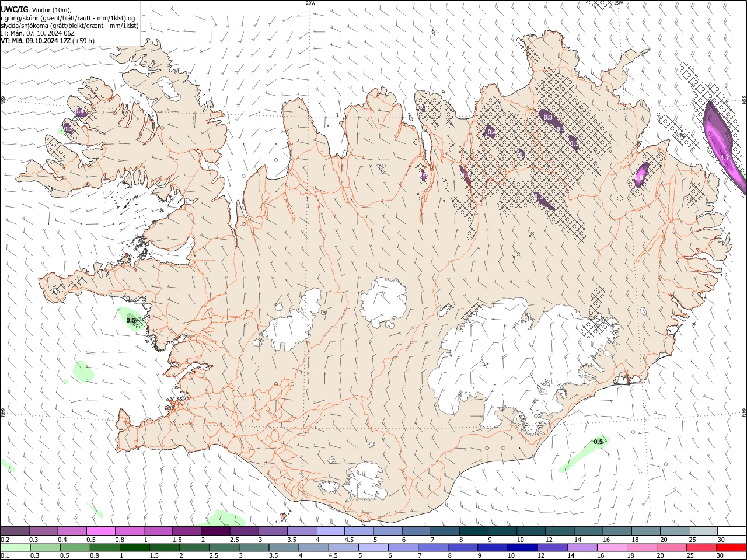Pick the light pink 16 swatch in the lower legend
The height and width of the screenshot is (560, 747).
(x=612, y=547)
